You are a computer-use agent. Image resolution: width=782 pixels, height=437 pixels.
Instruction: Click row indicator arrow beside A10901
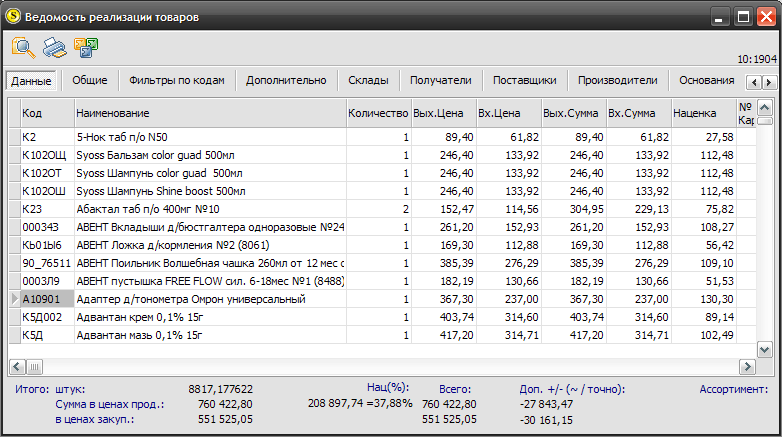tap(14, 299)
